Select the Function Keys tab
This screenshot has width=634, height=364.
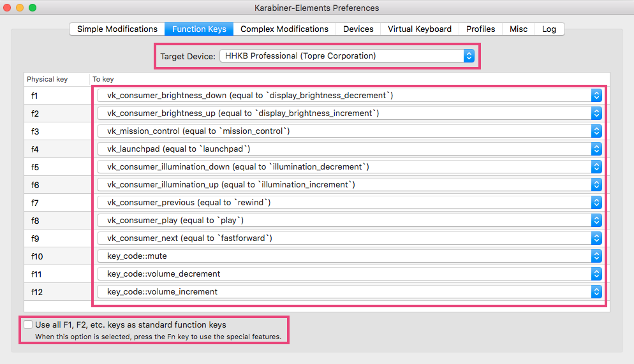[199, 29]
